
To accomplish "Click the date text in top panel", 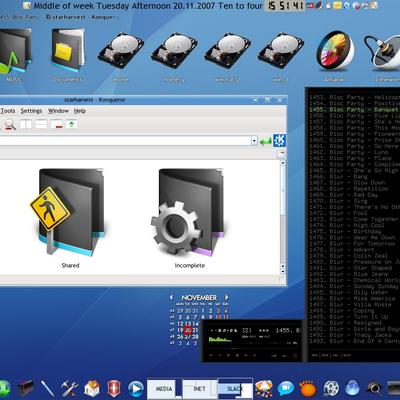I will point(148,6).
